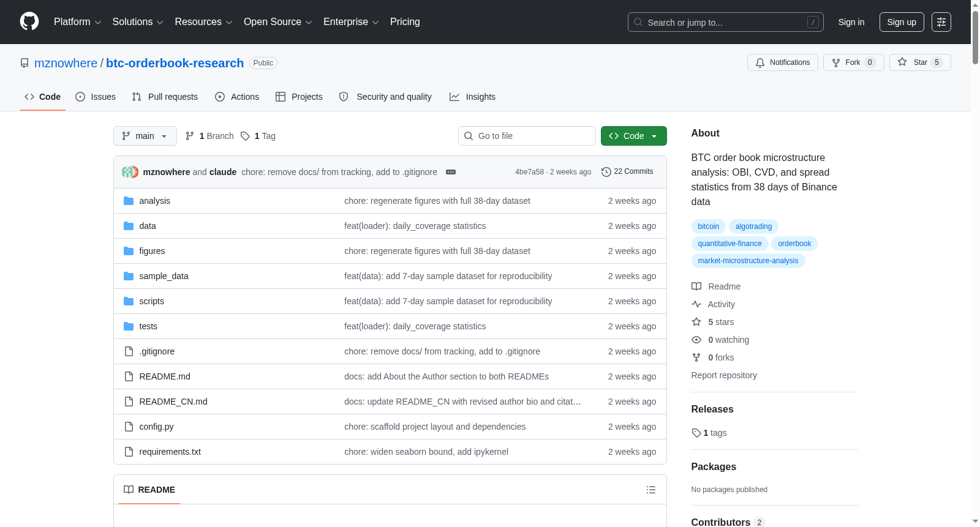
Task: Click the requirements.txt file icon
Action: pos(129,452)
